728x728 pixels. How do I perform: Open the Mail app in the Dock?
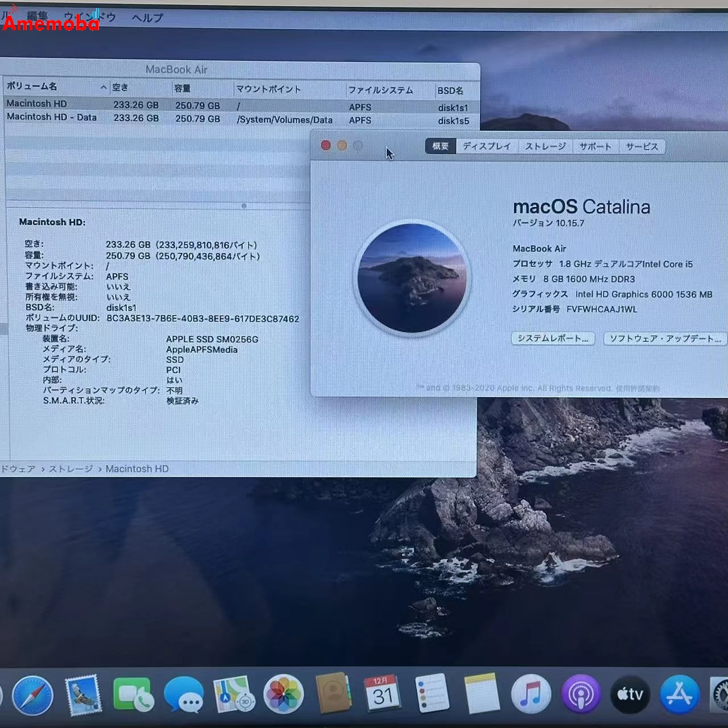pos(82,694)
